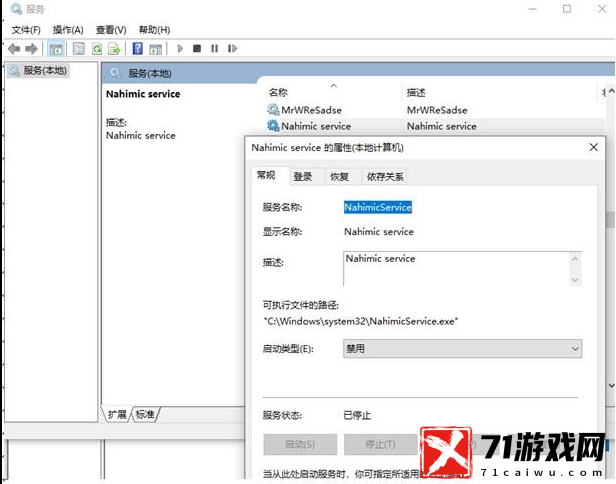
Task: Click the down arrow in the description box
Action: tap(575, 280)
